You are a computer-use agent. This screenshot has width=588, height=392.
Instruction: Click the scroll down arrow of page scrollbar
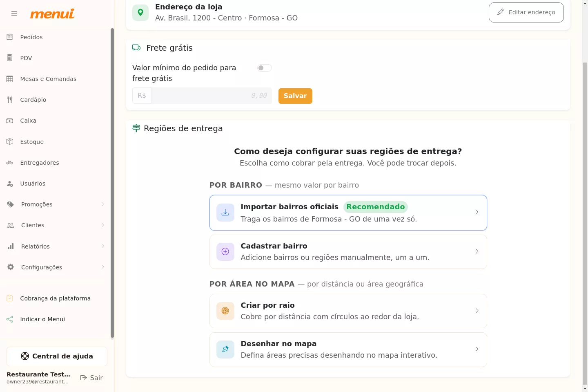(x=585, y=389)
